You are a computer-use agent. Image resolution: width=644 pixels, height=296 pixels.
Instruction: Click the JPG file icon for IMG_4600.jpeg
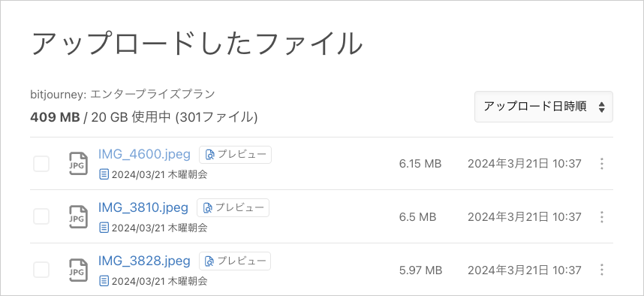(x=78, y=164)
